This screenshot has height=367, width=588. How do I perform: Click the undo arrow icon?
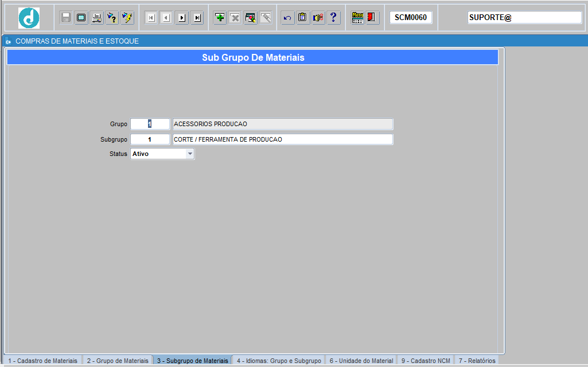287,18
